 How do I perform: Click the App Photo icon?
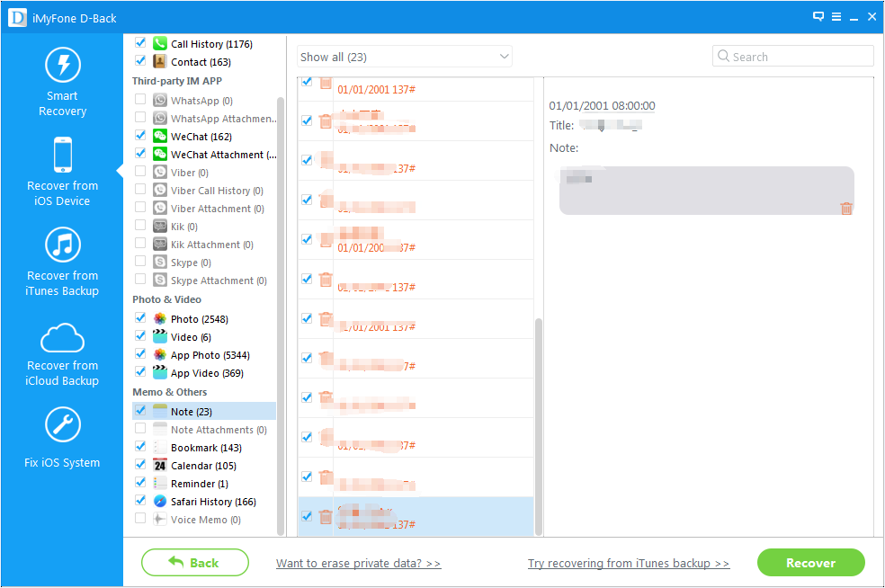160,355
